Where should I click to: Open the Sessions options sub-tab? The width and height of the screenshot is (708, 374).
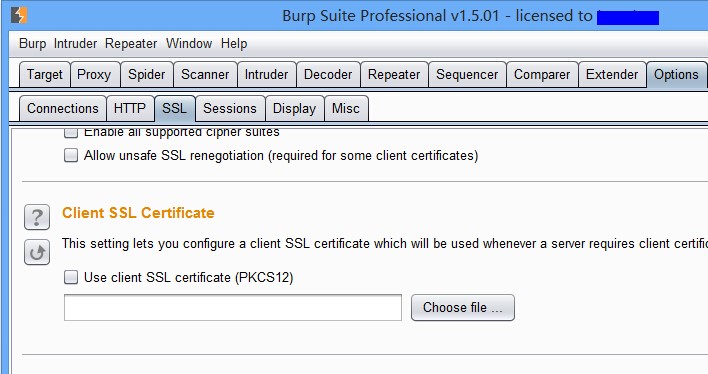pos(230,108)
